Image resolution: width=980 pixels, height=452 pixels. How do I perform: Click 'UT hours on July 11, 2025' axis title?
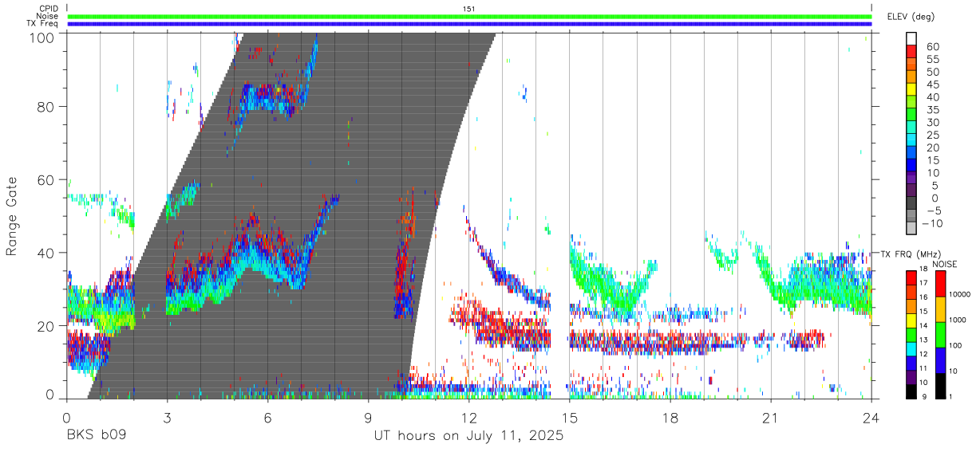pyautogui.click(x=468, y=436)
